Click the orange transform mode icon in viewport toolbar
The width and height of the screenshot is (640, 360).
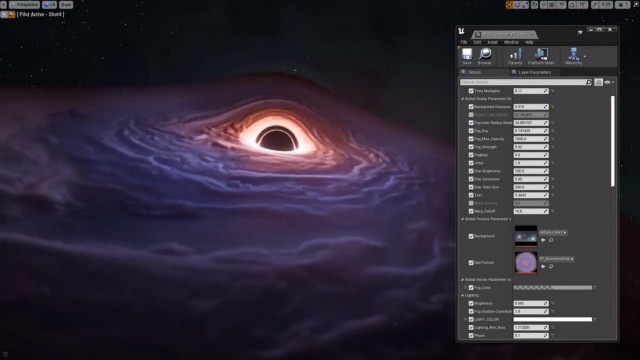509,4
